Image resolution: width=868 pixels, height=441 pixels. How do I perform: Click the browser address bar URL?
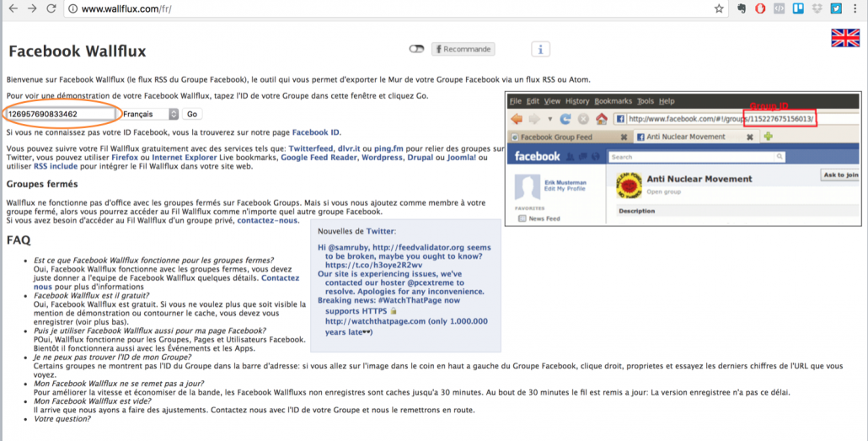(x=126, y=9)
